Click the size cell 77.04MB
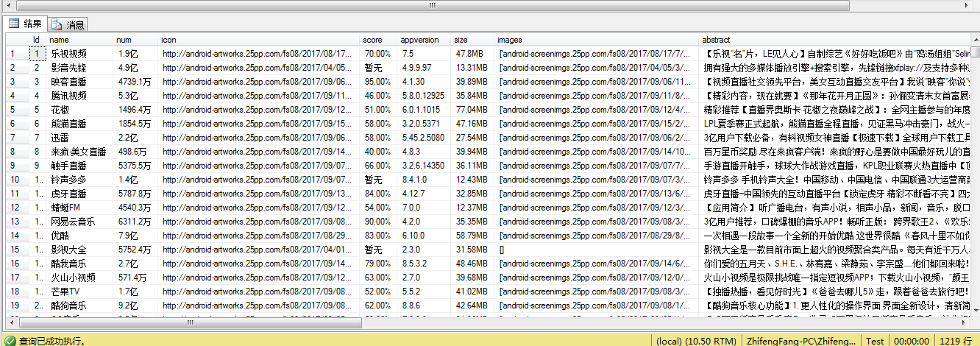Image resolution: width=980 pixels, height=346 pixels. [473, 110]
